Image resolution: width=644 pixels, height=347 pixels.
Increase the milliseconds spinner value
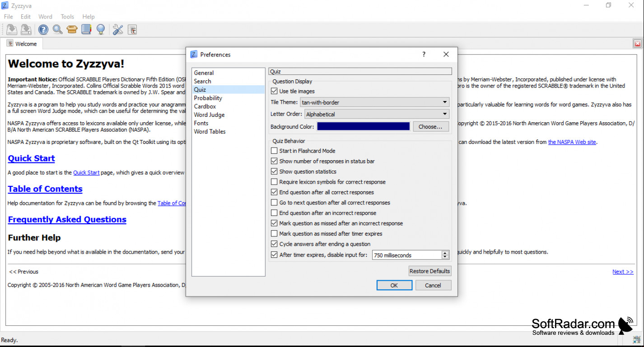tap(445, 253)
